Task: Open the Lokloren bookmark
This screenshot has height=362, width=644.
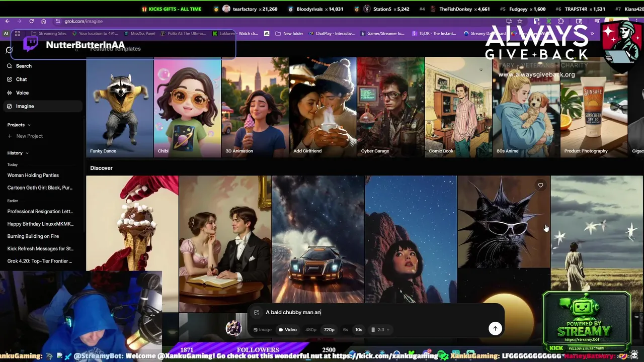Action: 235,34
